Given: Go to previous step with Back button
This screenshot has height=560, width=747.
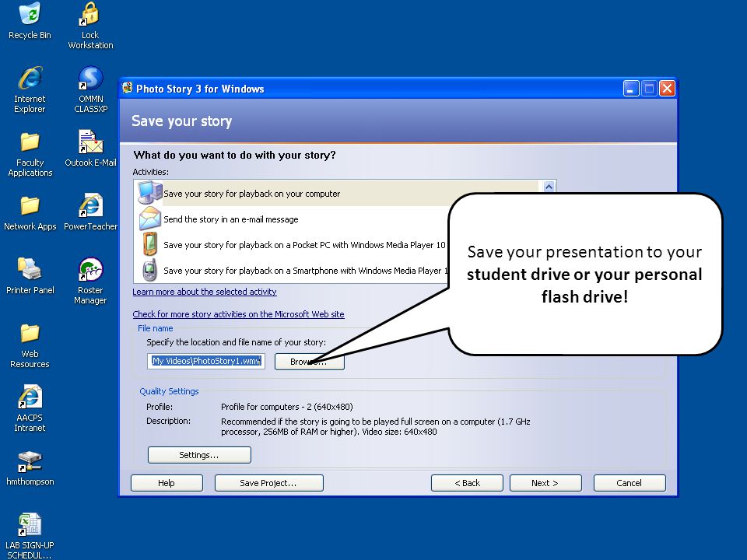Looking at the screenshot, I should coord(467,483).
